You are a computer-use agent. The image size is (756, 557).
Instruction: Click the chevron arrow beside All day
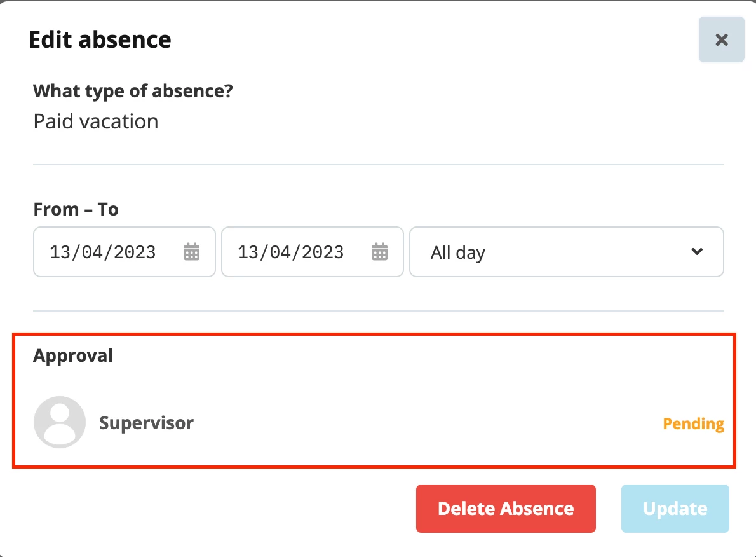click(x=697, y=251)
